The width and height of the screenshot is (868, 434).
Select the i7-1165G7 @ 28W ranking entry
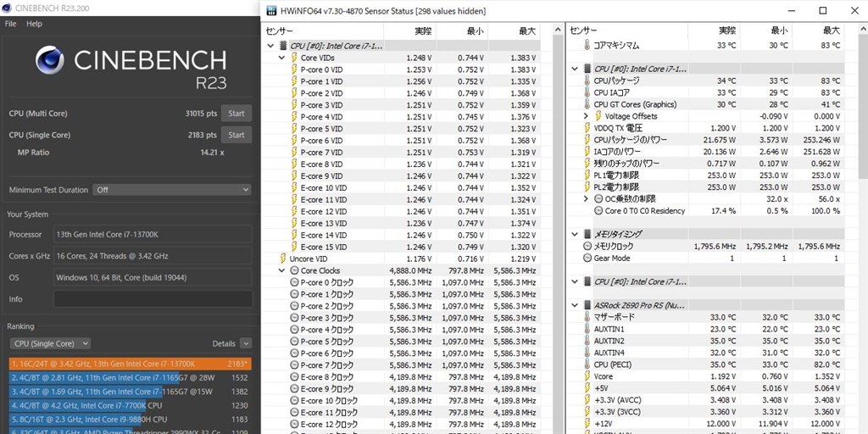[130, 377]
